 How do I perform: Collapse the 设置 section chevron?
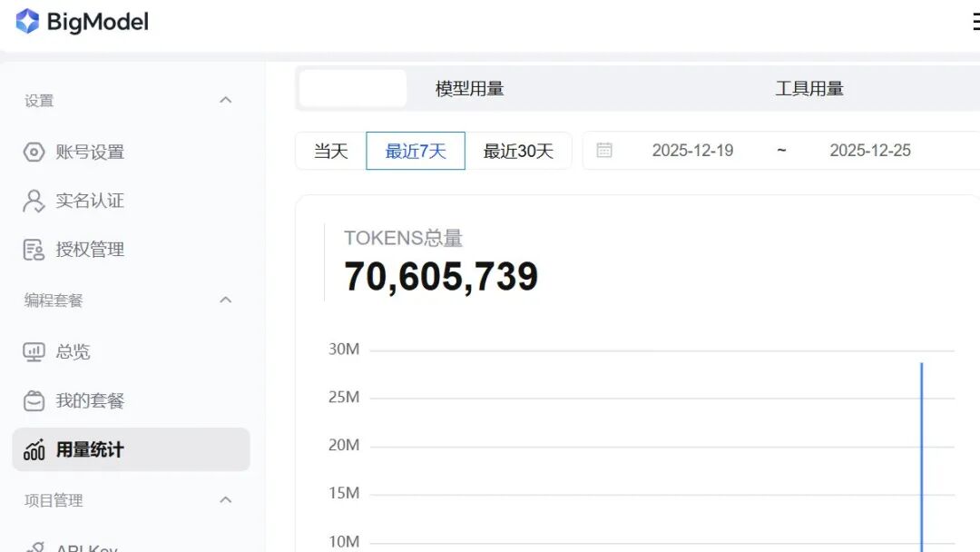[x=226, y=100]
